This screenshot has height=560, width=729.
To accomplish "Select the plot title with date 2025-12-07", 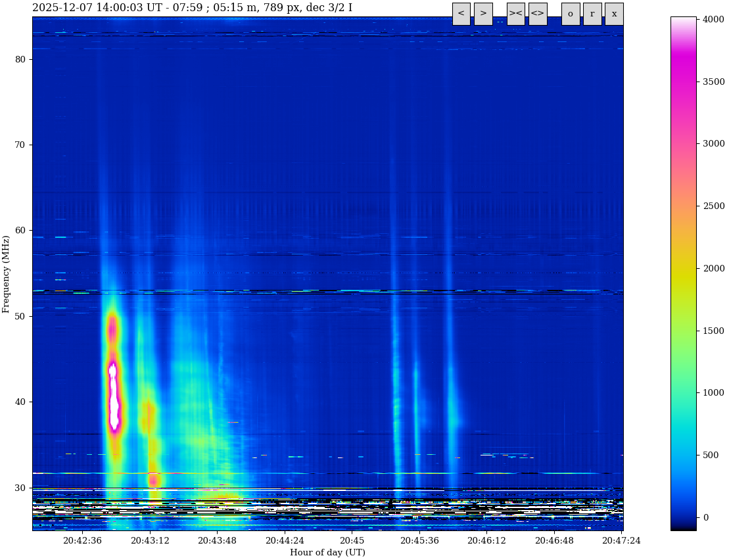I will 192,8.
